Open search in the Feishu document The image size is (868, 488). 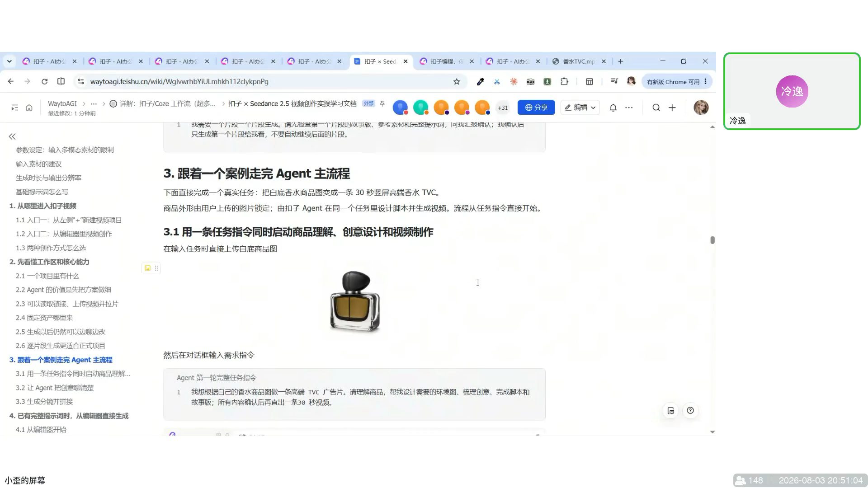click(x=656, y=108)
